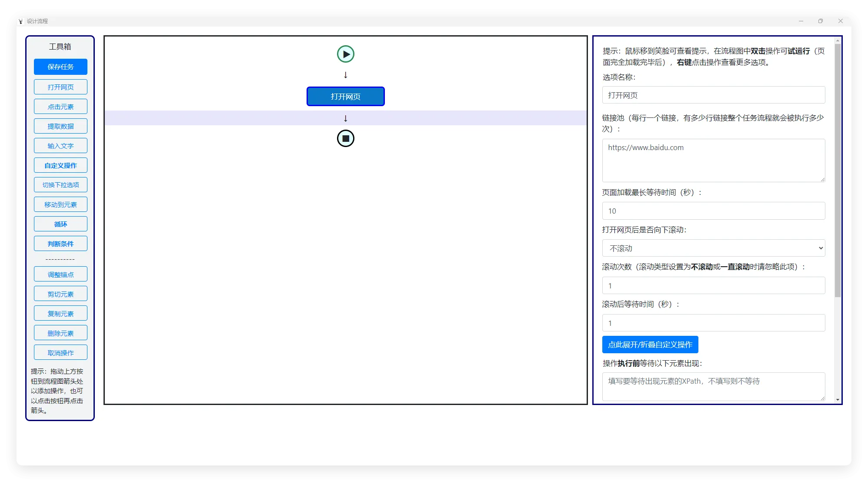Click the play icon to start flow
Screen dimensions: 868x482
pos(345,54)
